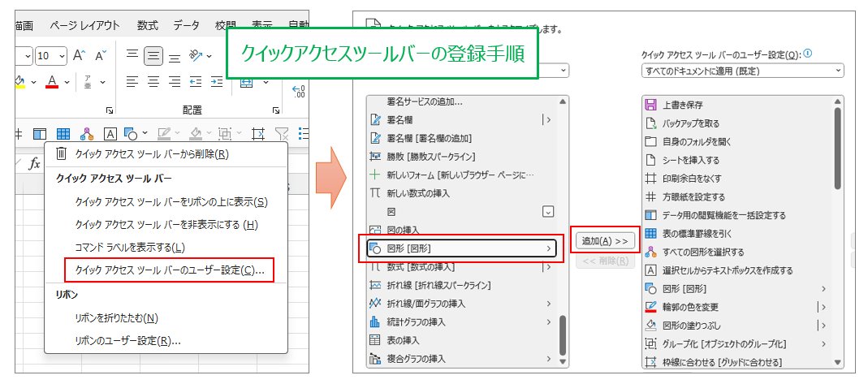Choose クイック アクセス ツール バーを非表示にする (H)
The height and width of the screenshot is (384, 868).
[166, 225]
